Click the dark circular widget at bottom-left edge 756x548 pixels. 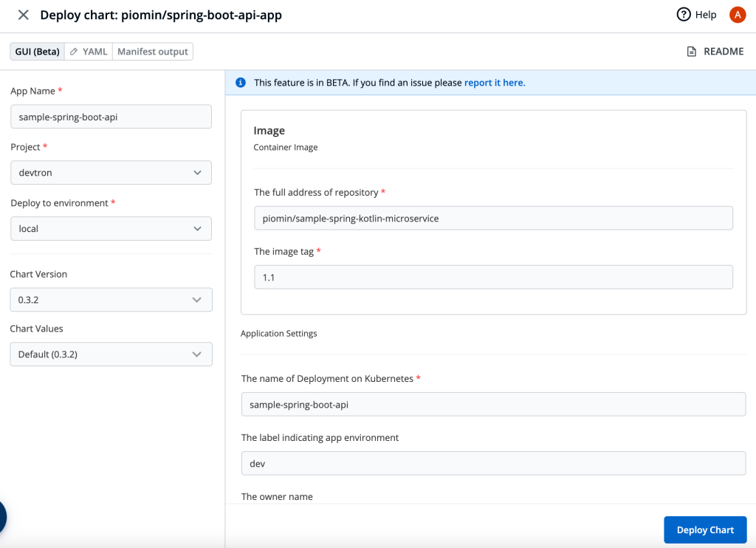(x=2, y=517)
